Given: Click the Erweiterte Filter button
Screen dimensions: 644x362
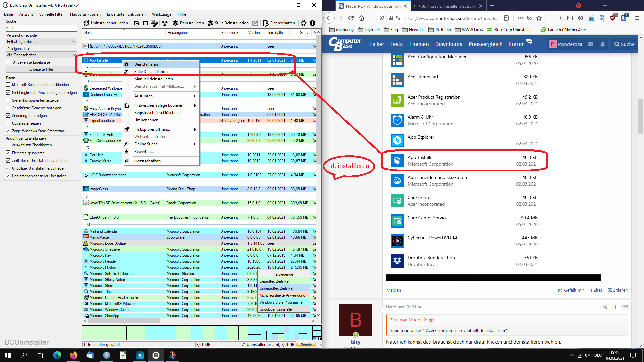Looking at the screenshot, I should coord(41,69).
